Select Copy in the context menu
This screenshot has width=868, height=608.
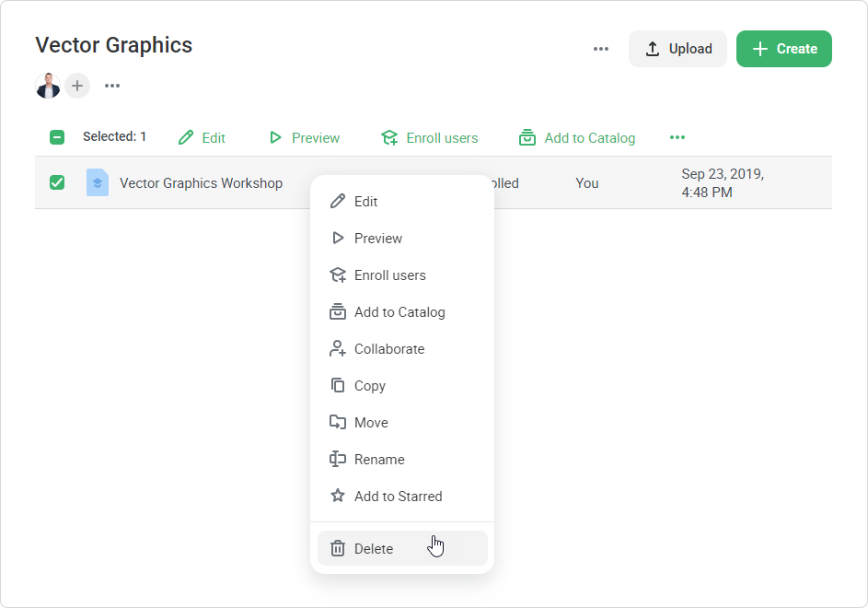(x=369, y=386)
